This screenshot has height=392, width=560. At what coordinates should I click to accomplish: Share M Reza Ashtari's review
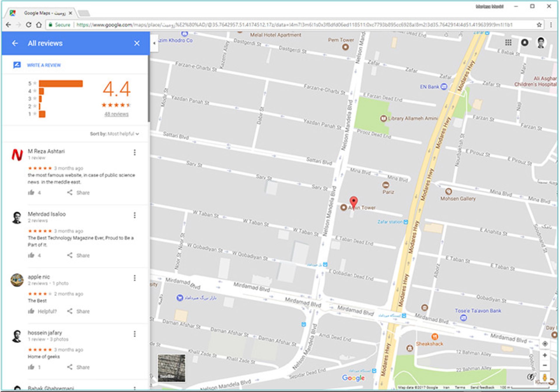coord(78,192)
